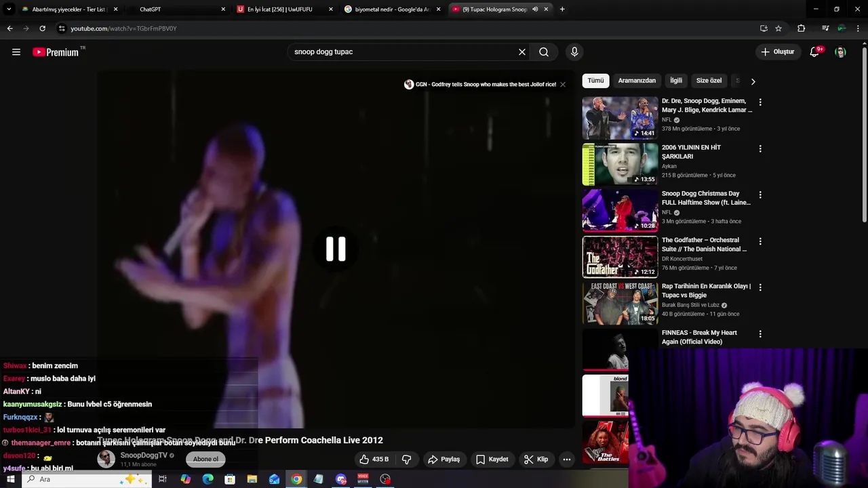Open the YouTube guide hamburger menu
868x488 pixels.
click(16, 52)
